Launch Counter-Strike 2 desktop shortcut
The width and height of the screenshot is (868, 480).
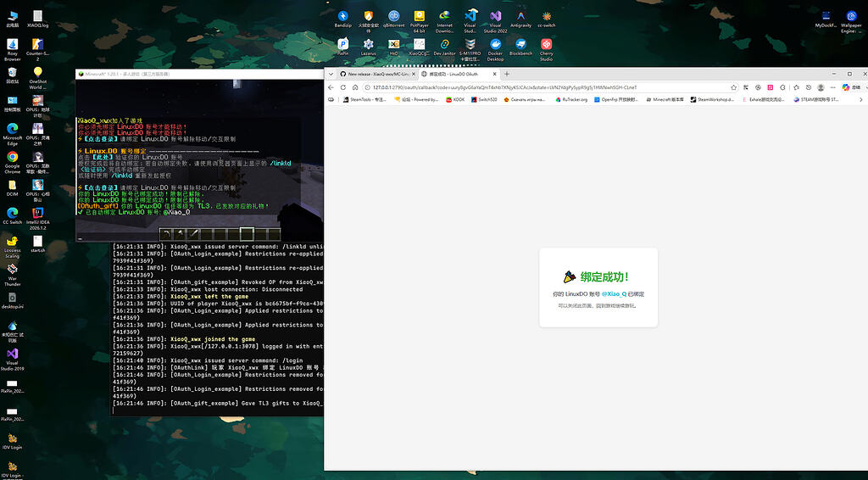(37, 50)
